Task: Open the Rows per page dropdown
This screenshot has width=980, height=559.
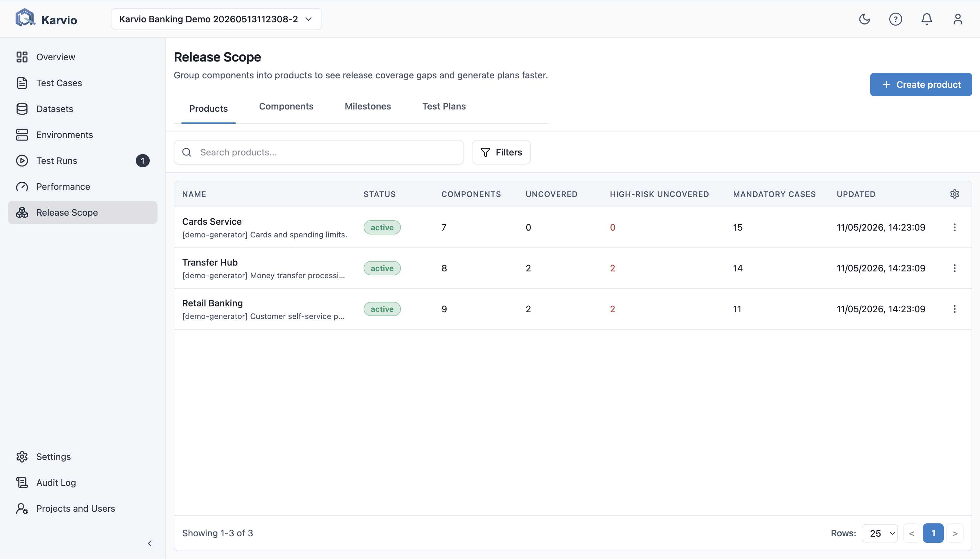Action: [880, 533]
